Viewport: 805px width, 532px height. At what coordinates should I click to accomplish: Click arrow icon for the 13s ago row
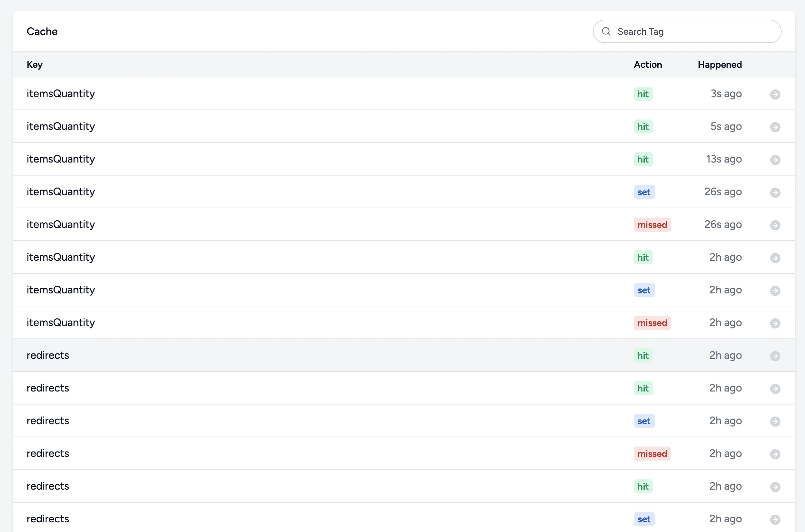[x=775, y=160]
